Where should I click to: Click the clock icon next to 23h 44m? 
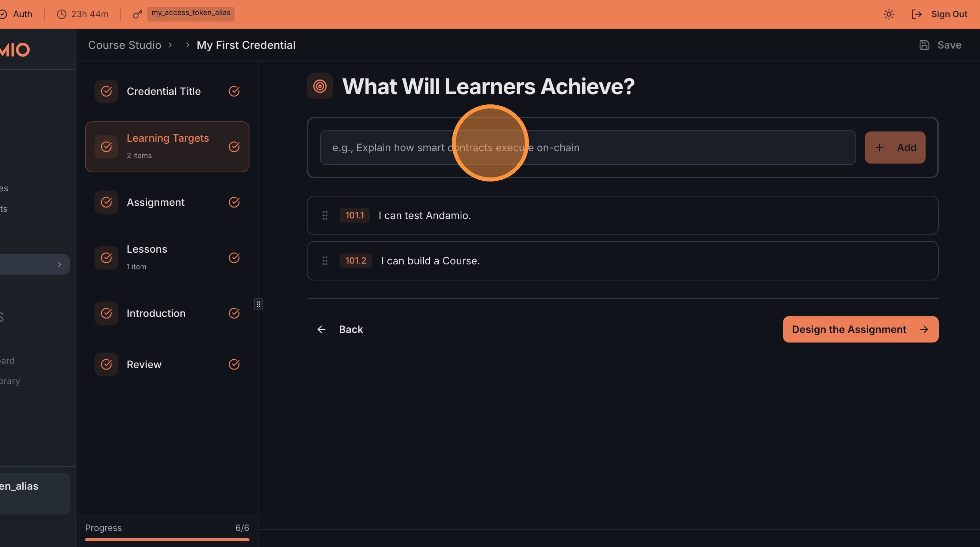(62, 15)
